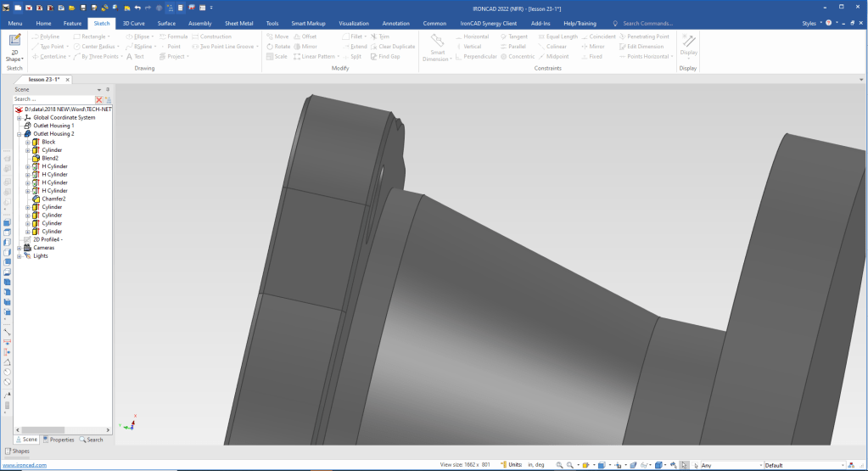Viewport: 868px width, 471px height.
Task: Pin the Scene panel with auto-hide button
Action: (x=107, y=89)
